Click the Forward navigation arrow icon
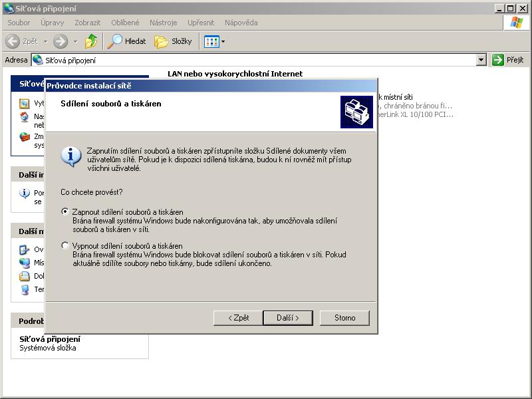The image size is (532, 399). [x=61, y=41]
